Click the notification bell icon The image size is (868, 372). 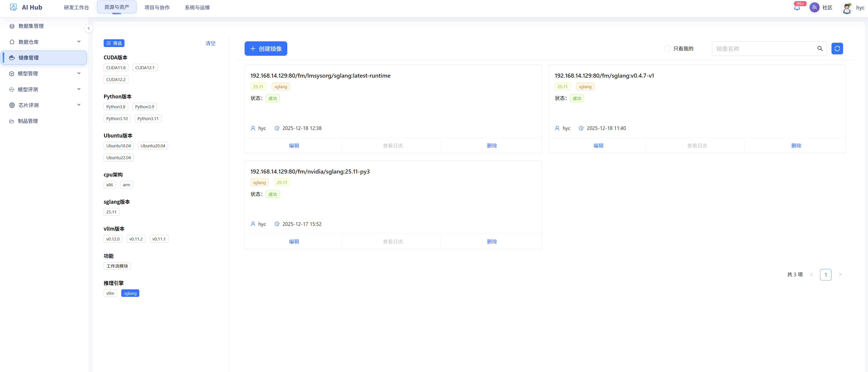(797, 8)
